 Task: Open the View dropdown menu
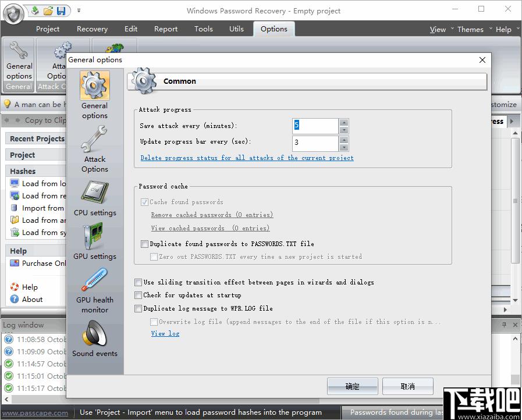coord(438,29)
